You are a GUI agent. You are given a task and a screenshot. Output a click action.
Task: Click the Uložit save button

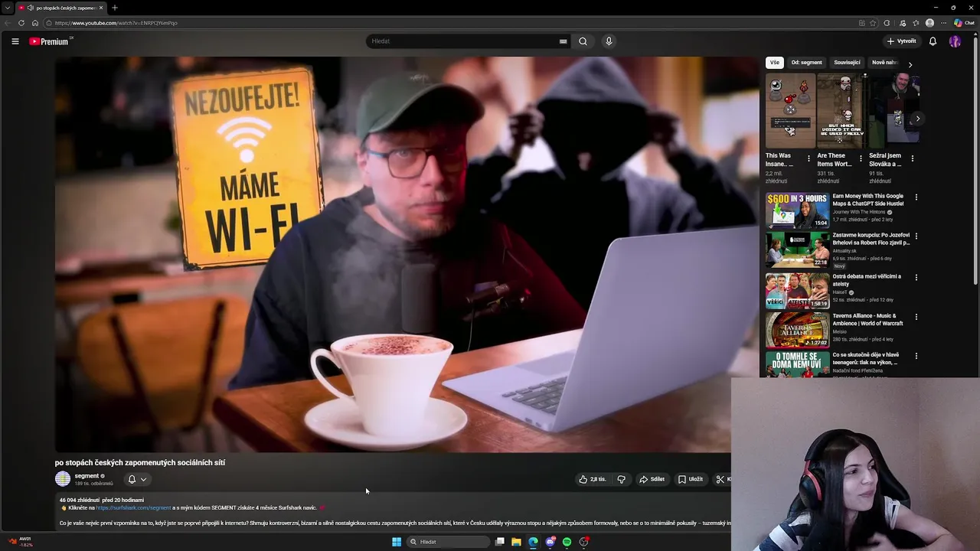coord(691,479)
